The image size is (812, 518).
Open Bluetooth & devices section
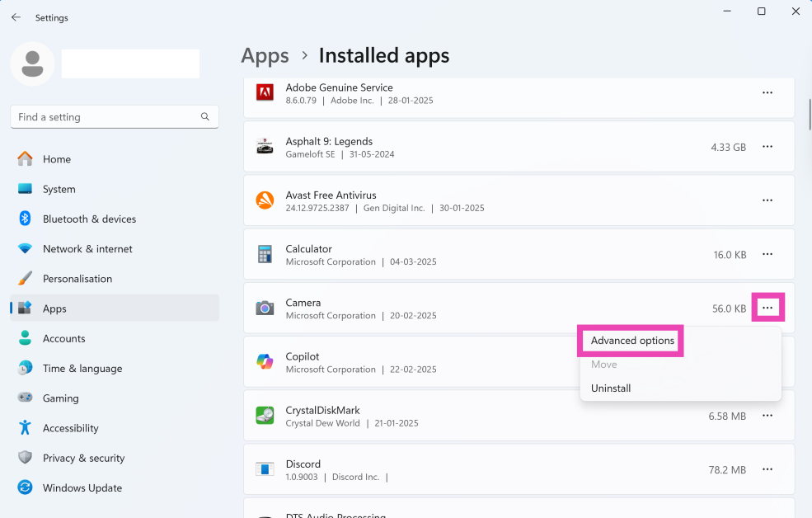(89, 219)
